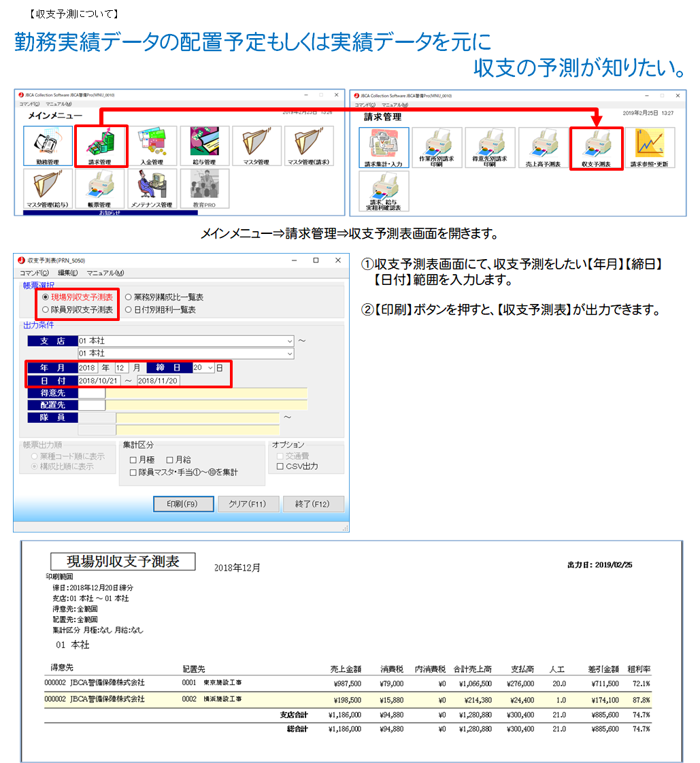Enable the CSV出力 checkbox
Image resolution: width=700 pixels, height=763 pixels.
click(x=280, y=467)
